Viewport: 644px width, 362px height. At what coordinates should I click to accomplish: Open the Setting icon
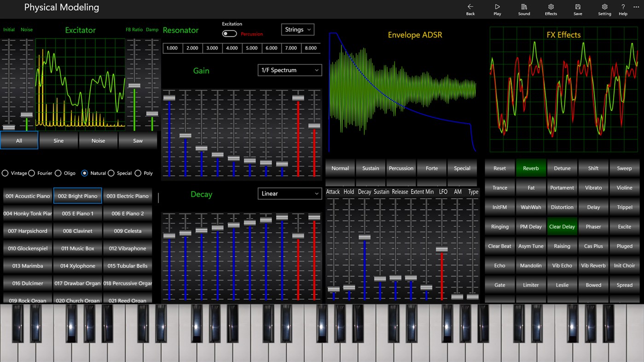[x=604, y=9]
